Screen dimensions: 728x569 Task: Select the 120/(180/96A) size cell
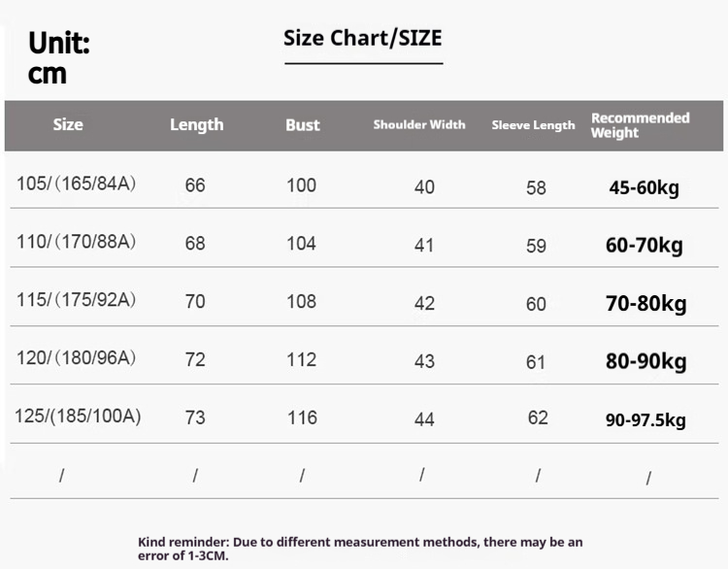pyautogui.click(x=76, y=358)
